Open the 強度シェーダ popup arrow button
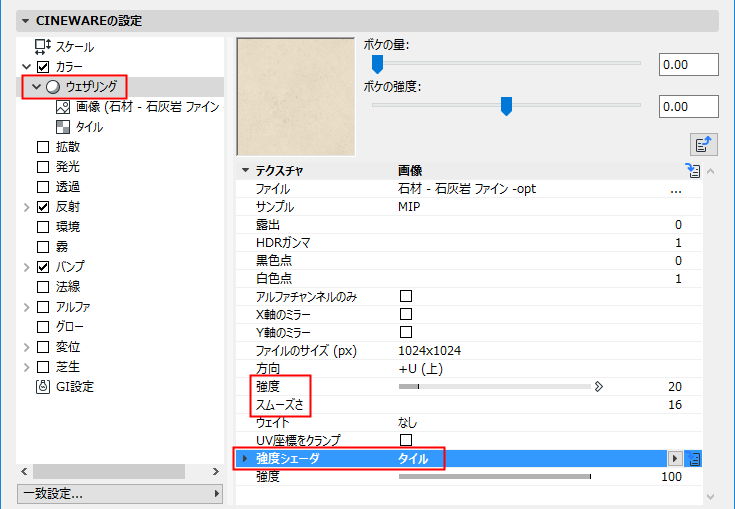Viewport: 735px width, 509px height. point(675,458)
